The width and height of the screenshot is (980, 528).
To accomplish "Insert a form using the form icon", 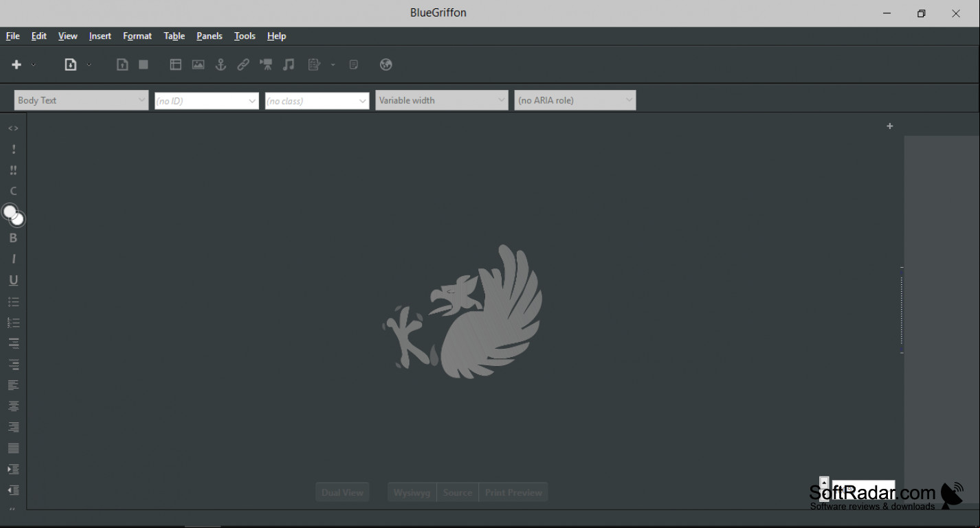I will pyautogui.click(x=314, y=65).
